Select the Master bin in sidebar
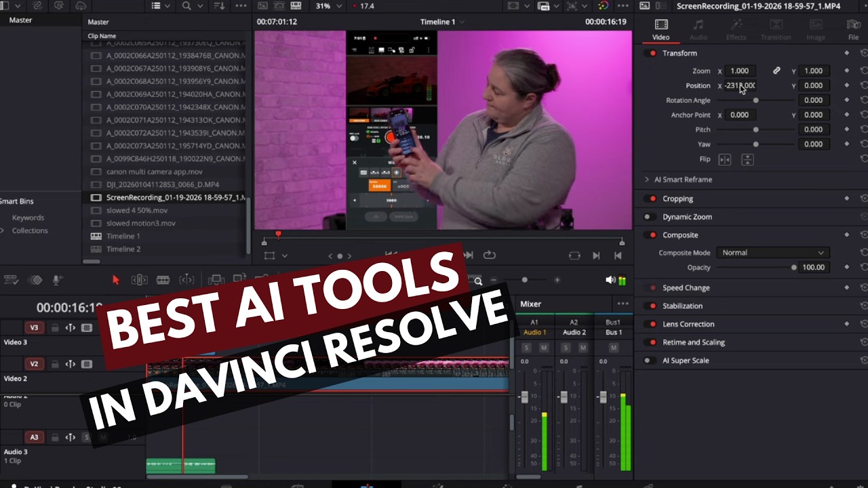868x488 pixels. tap(20, 20)
